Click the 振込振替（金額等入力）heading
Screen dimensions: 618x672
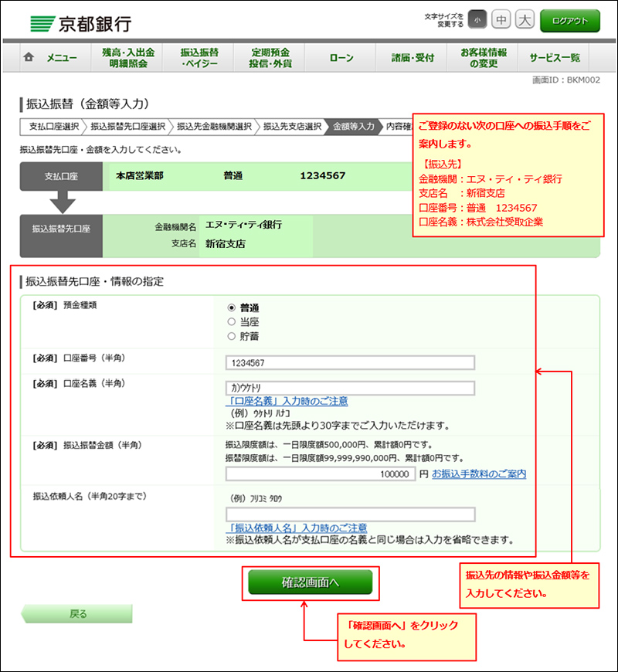pos(87,104)
